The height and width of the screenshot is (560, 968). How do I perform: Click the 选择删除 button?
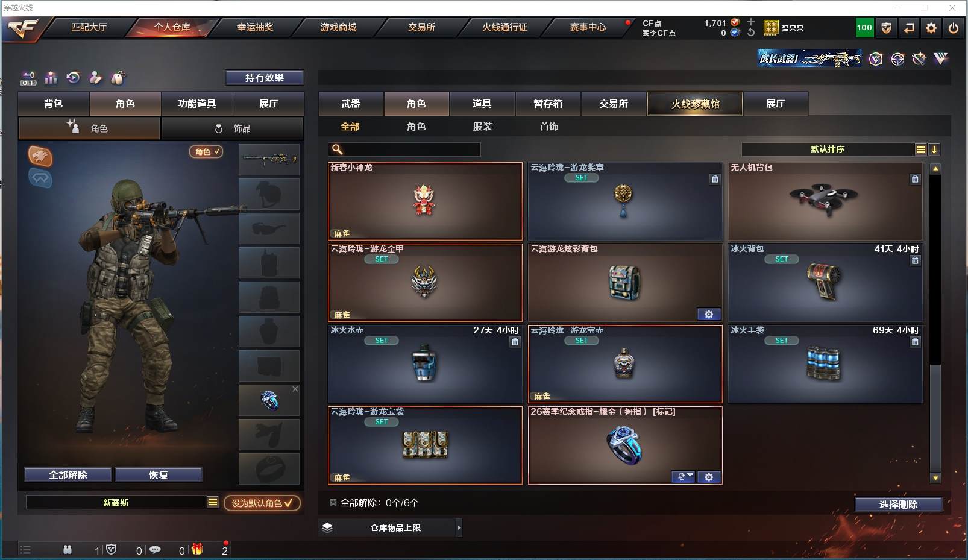[x=898, y=505]
